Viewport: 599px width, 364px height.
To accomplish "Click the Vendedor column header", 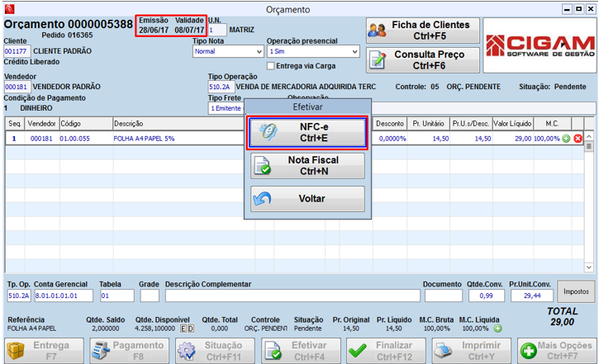I will pyautogui.click(x=41, y=124).
